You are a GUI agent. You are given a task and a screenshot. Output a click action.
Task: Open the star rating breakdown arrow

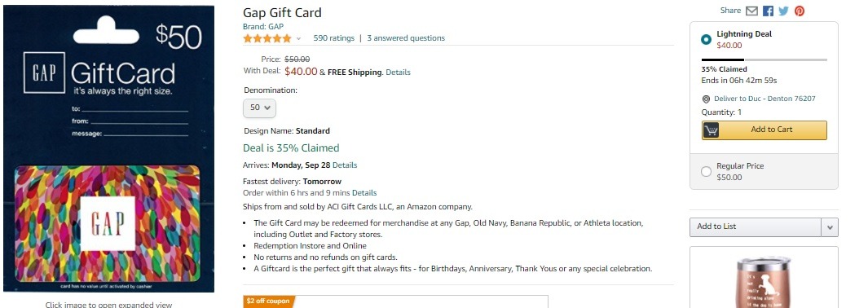(x=299, y=39)
